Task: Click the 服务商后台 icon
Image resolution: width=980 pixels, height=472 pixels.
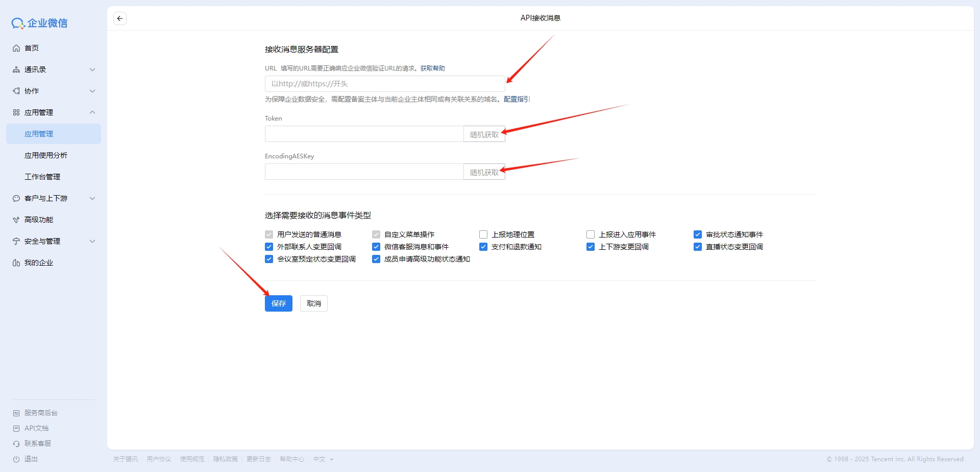Action: click(x=16, y=413)
